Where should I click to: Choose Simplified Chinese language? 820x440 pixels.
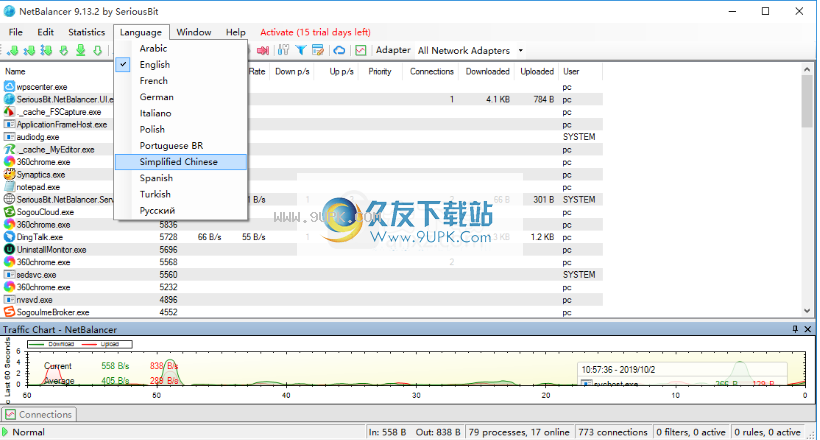180,162
